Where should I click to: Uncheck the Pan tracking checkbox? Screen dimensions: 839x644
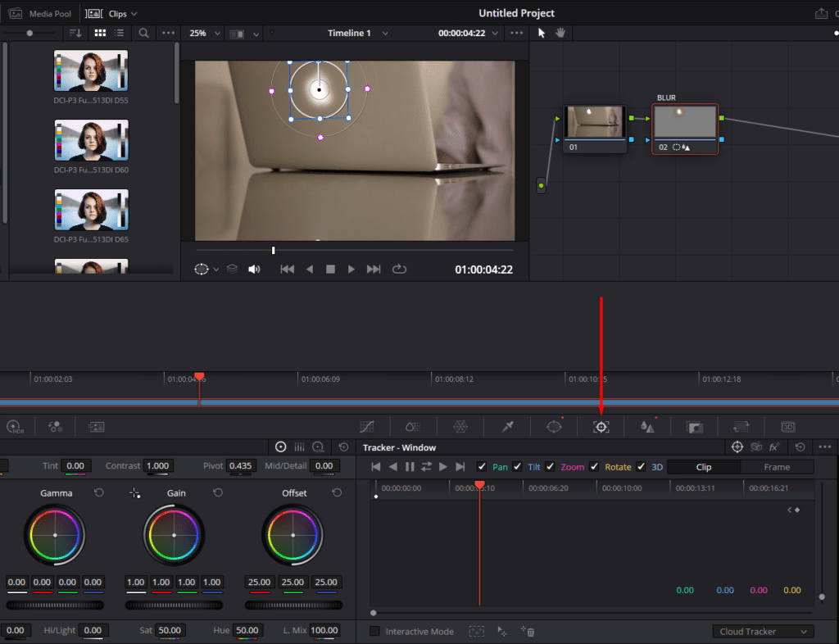482,467
